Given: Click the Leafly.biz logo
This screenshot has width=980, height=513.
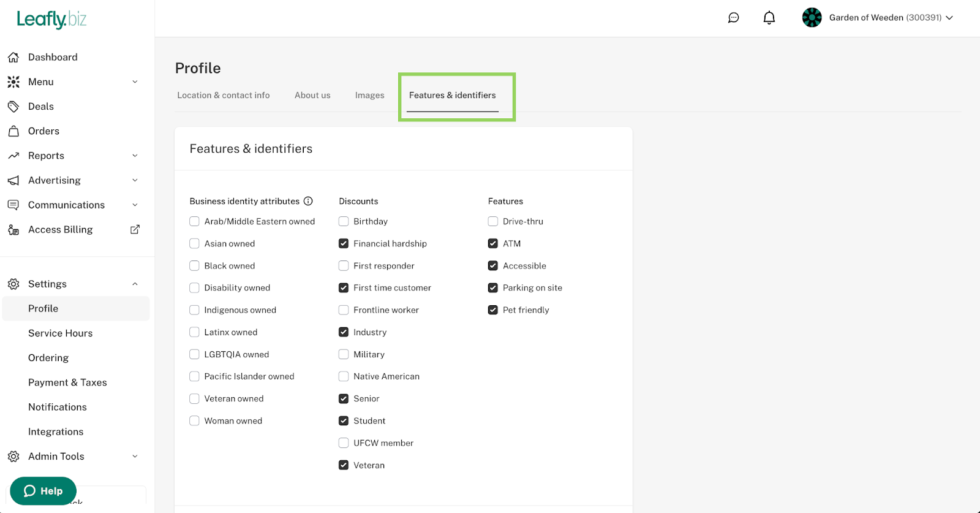Looking at the screenshot, I should tap(51, 20).
